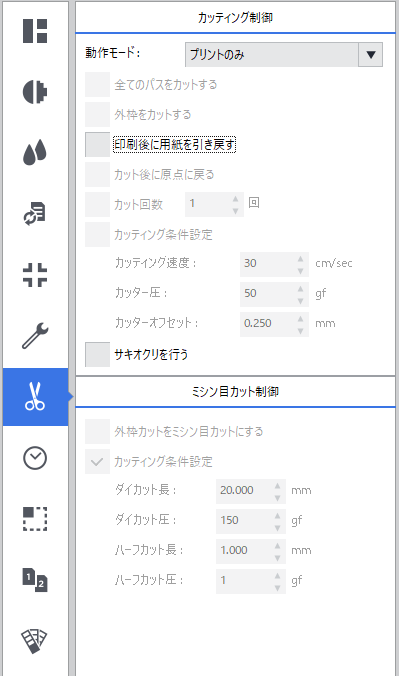Click the 印刷後に用紙を引き戻す label text

pos(174,144)
